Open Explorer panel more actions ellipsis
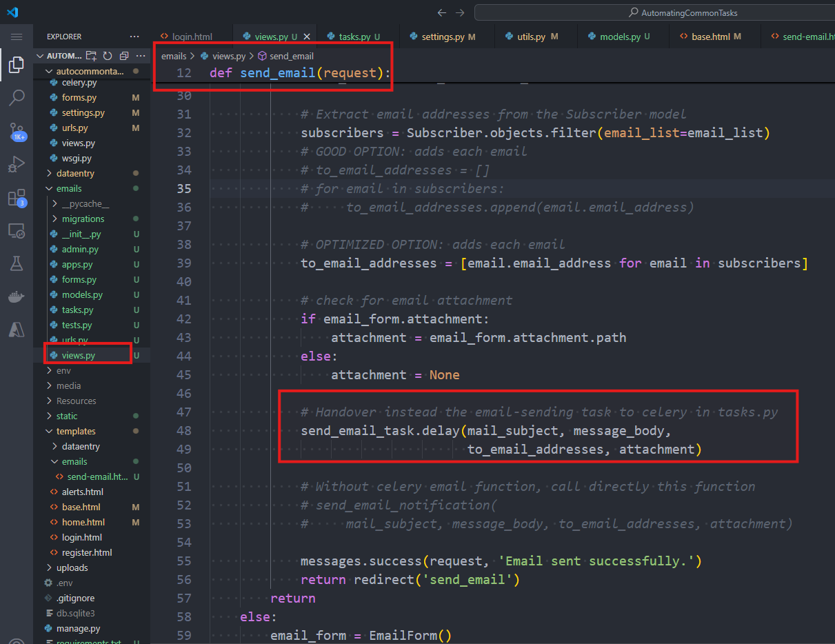 134,37
